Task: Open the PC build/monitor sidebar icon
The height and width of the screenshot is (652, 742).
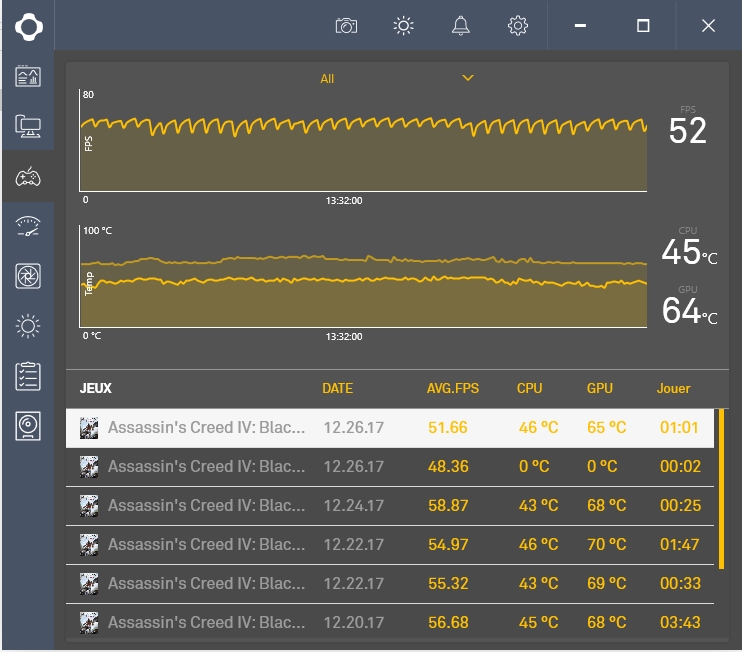Action: click(x=28, y=126)
